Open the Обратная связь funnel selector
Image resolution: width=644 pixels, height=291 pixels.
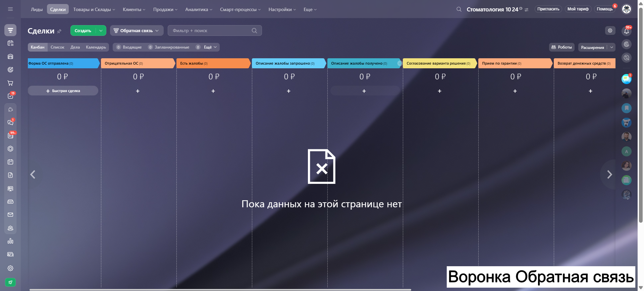pyautogui.click(x=137, y=30)
